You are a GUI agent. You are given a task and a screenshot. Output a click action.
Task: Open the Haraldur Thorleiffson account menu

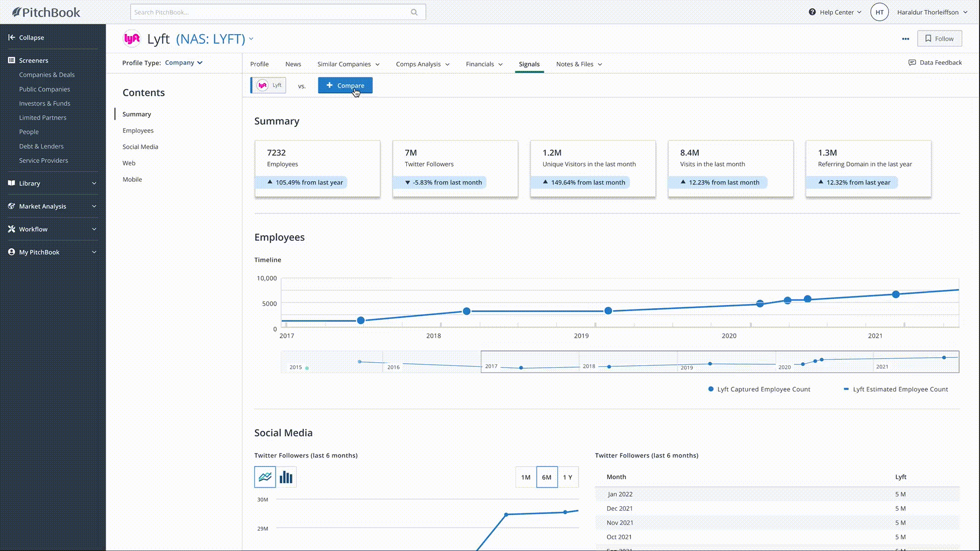pos(932,12)
